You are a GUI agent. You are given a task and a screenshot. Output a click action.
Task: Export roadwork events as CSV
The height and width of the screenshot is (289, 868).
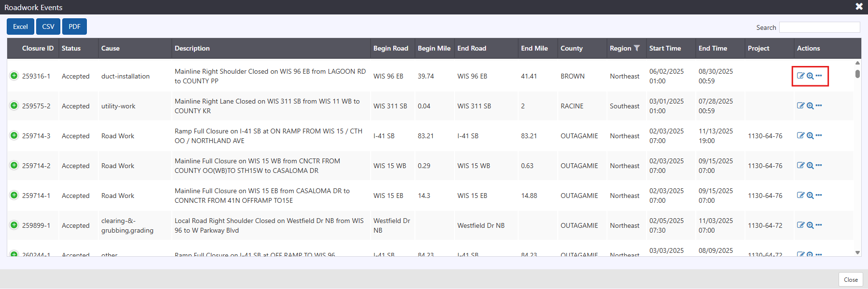48,26
